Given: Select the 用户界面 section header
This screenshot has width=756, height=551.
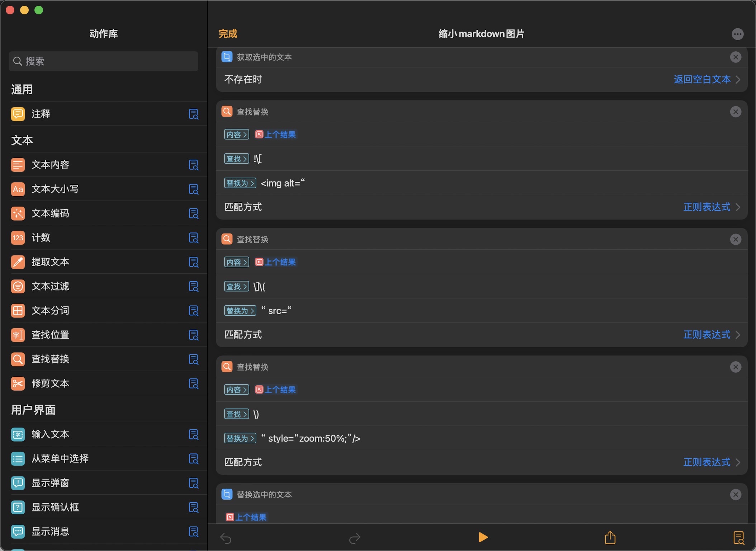Looking at the screenshot, I should [x=33, y=410].
